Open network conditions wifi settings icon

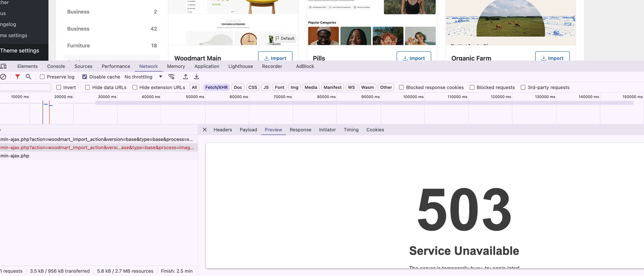tap(171, 77)
